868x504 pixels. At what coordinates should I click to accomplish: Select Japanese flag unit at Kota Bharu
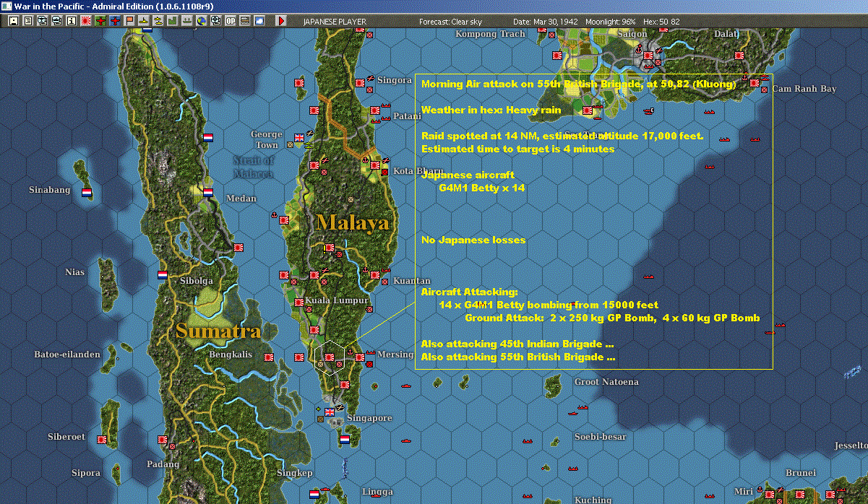click(375, 166)
